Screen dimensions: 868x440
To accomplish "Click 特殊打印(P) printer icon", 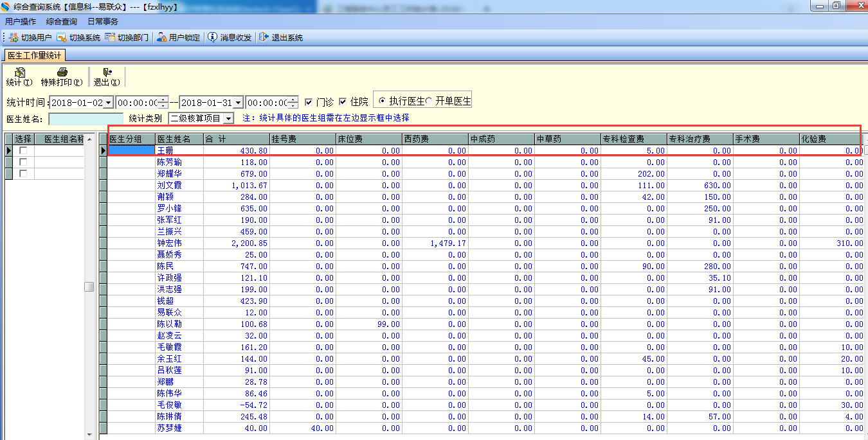I will point(62,73).
